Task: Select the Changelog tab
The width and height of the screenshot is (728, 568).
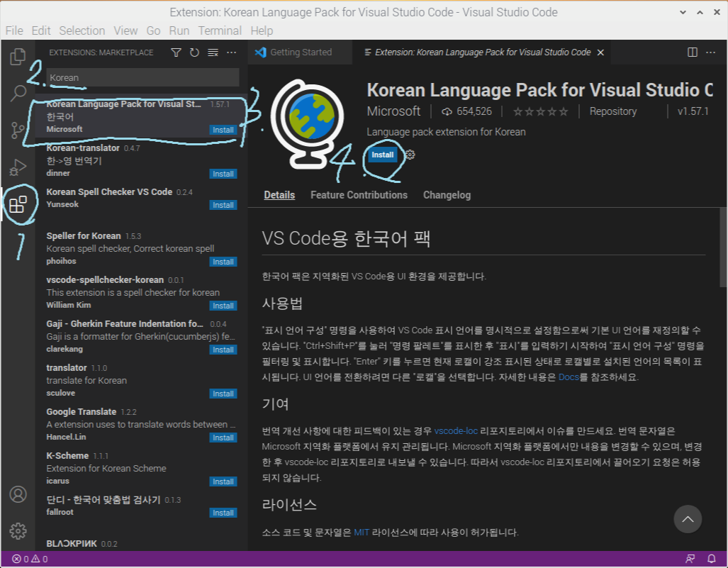Action: [x=447, y=195]
